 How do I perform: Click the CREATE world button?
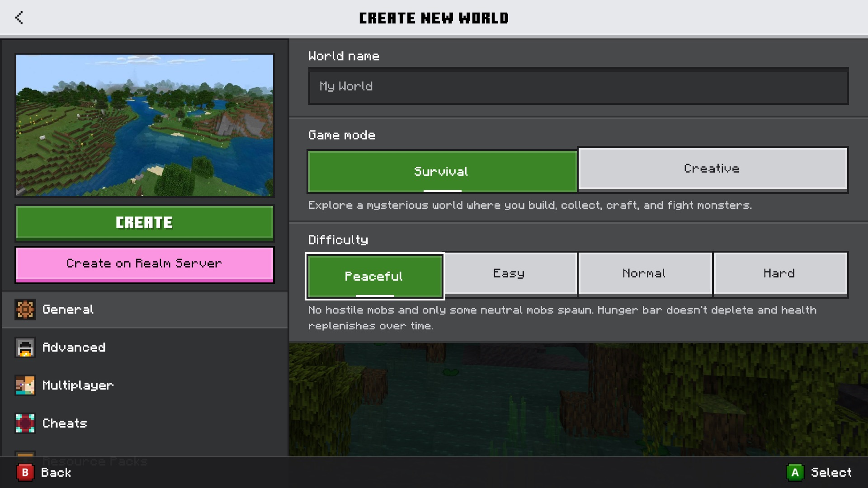tap(144, 222)
